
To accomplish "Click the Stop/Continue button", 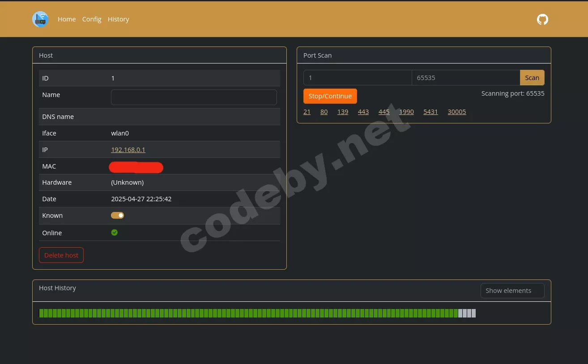I will click(330, 96).
